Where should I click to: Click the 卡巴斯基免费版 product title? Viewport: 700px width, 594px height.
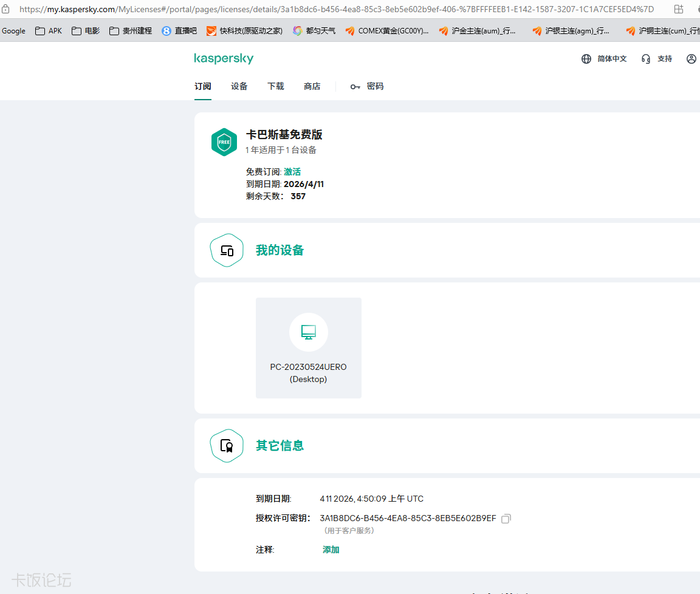(x=284, y=134)
